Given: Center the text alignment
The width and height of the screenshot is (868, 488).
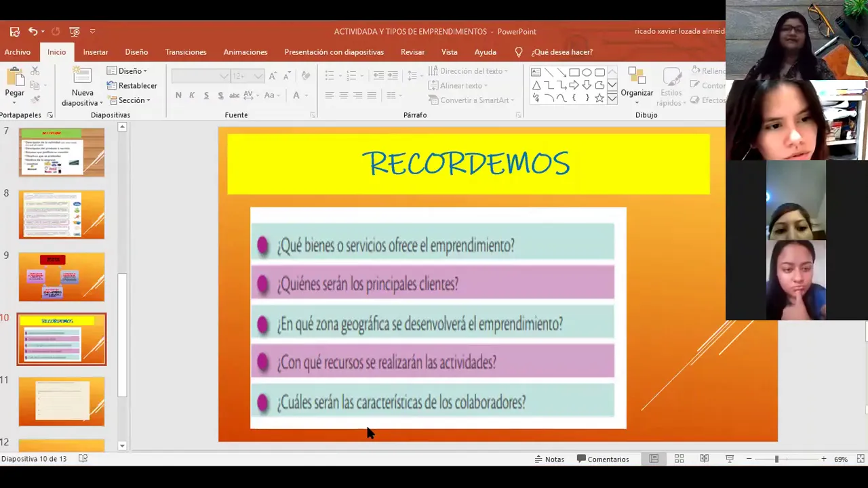Looking at the screenshot, I should pos(344,96).
